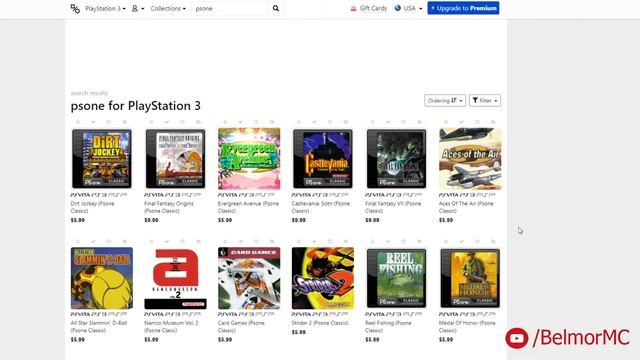Screen dimensions: 640x360
Task: Click the globe icon beside USA
Action: 398,8
